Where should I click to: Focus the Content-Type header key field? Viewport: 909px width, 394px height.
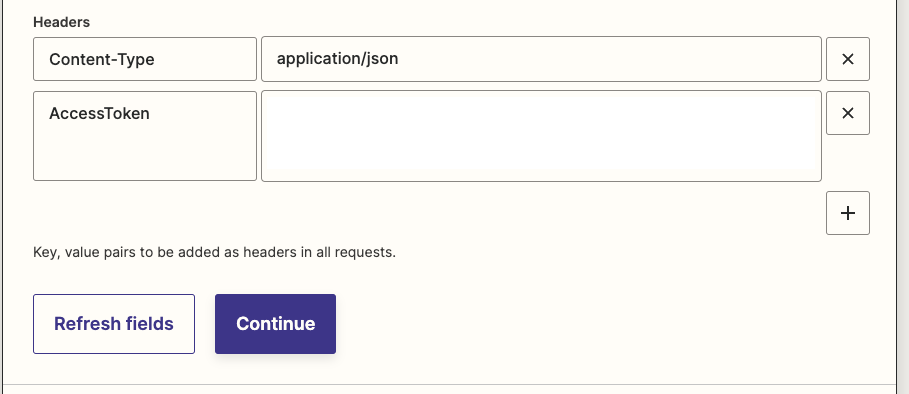tap(145, 59)
